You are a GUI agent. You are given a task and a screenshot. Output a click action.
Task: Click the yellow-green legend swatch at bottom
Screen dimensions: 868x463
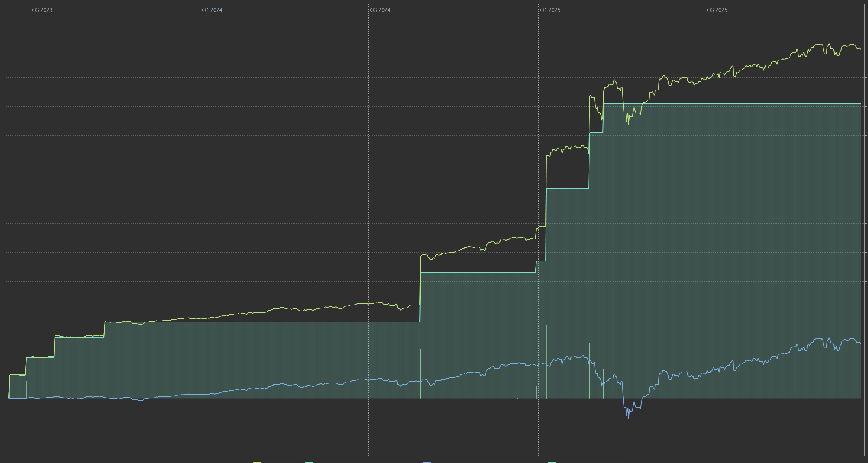(x=257, y=462)
